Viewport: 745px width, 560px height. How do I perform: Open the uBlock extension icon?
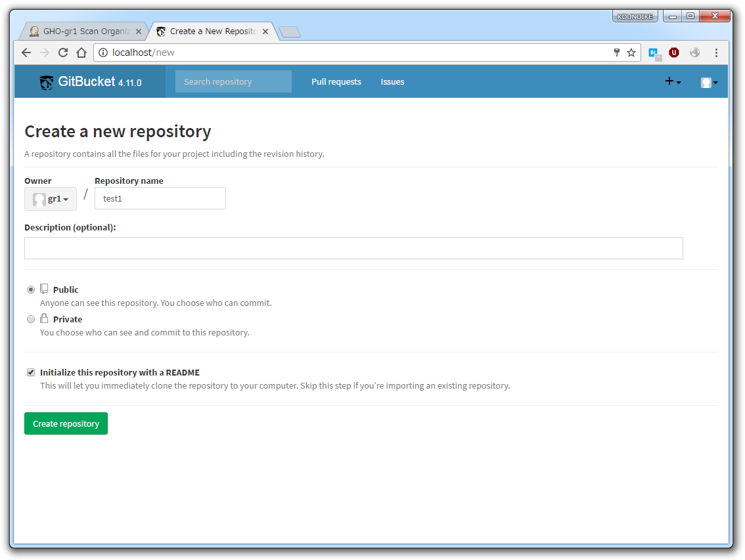(x=674, y=53)
